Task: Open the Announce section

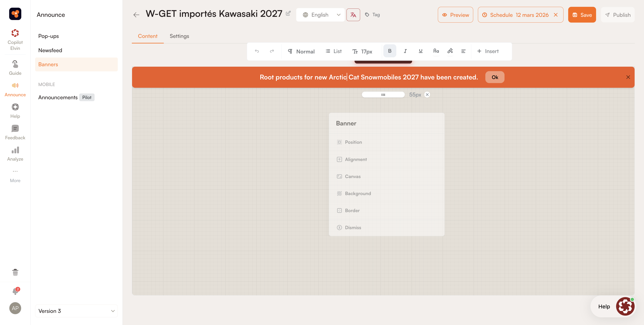Action: pyautogui.click(x=15, y=89)
